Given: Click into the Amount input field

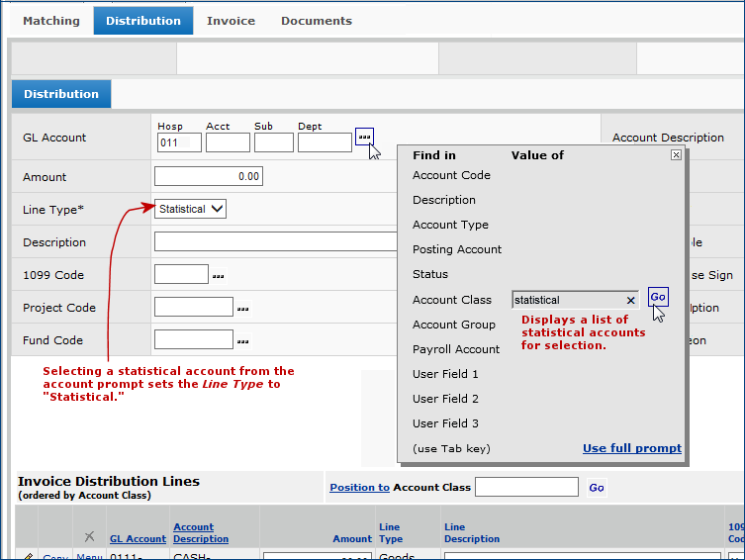Looking at the screenshot, I should [x=208, y=177].
